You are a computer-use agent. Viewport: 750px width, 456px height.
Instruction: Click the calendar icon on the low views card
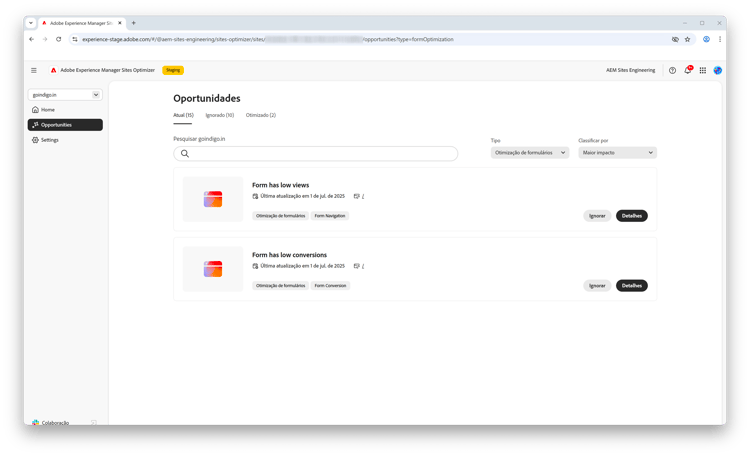tap(255, 196)
